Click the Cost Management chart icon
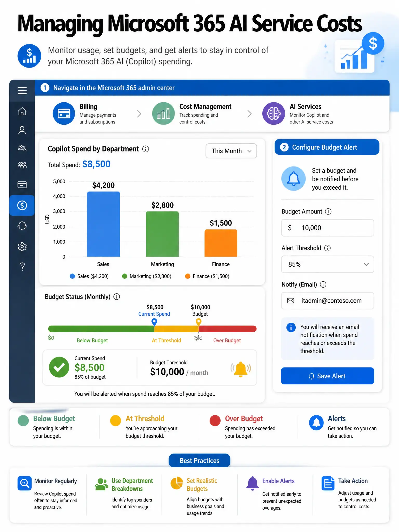The height and width of the screenshot is (532, 399). tap(163, 114)
